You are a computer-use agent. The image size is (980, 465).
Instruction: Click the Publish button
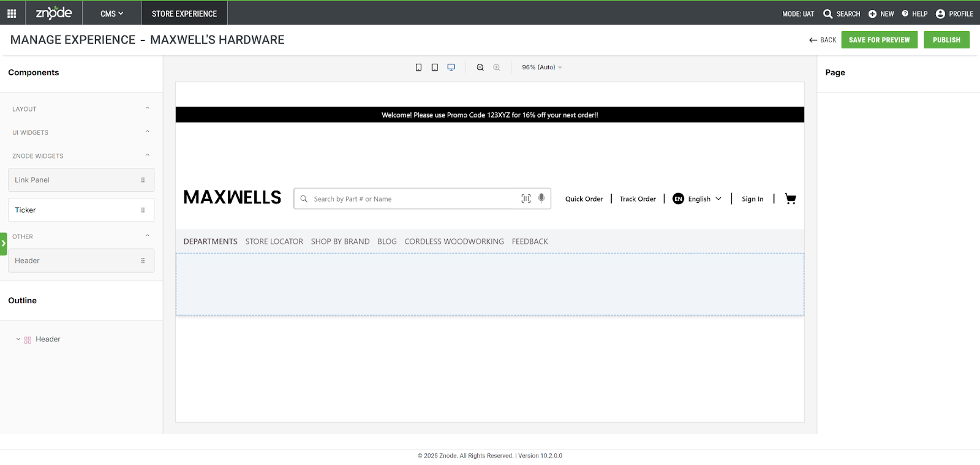(946, 40)
